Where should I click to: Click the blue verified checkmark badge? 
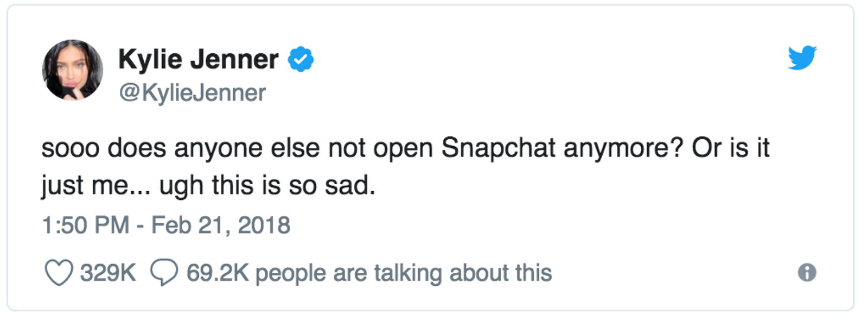[x=301, y=59]
